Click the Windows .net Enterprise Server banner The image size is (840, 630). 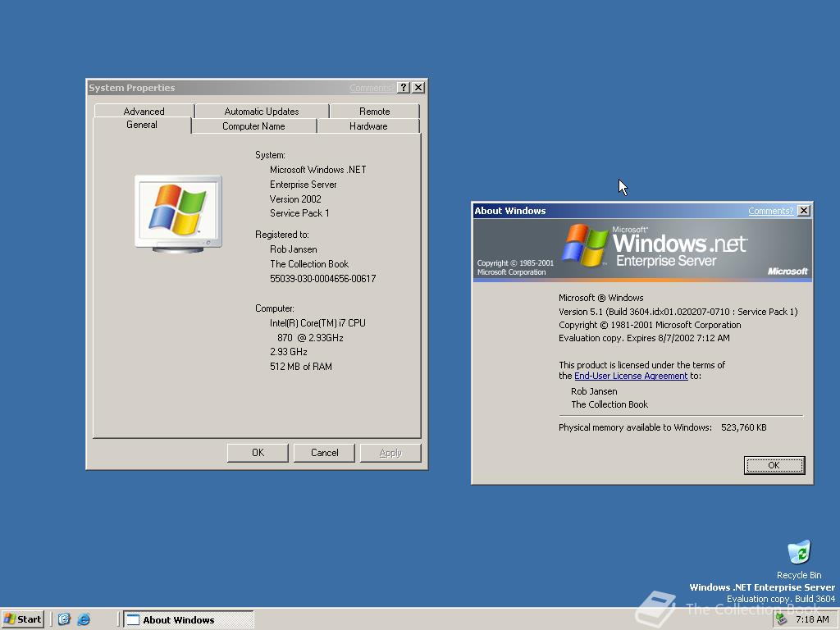(x=642, y=250)
